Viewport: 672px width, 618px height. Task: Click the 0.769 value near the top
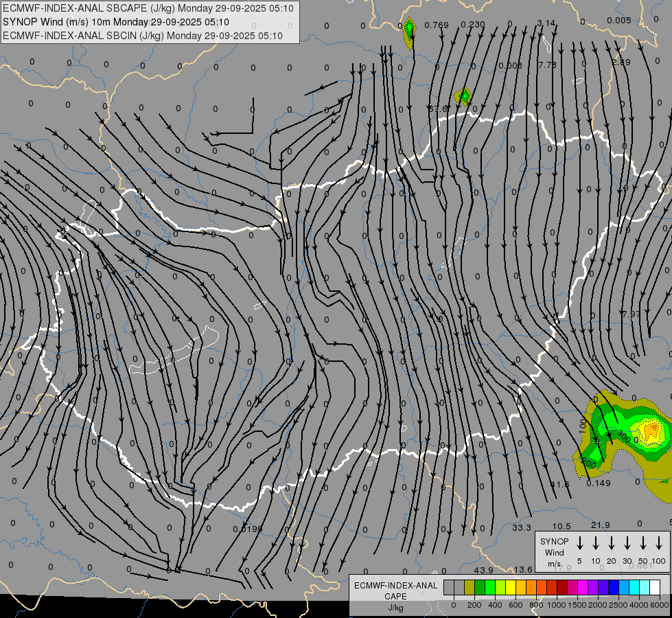(x=437, y=25)
